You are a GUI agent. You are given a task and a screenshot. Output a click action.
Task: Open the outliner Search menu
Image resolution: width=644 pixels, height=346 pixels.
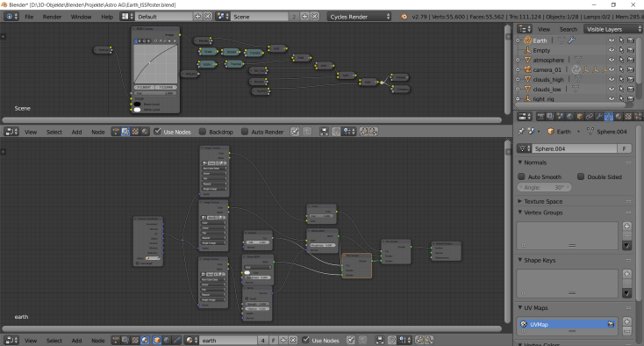[x=568, y=29]
